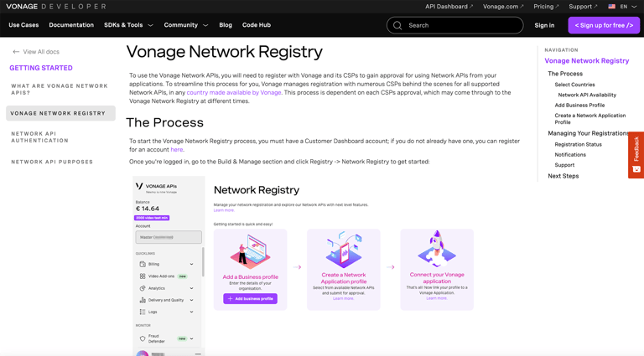Click the rocket Connect your Vonage application illustration

437,248
